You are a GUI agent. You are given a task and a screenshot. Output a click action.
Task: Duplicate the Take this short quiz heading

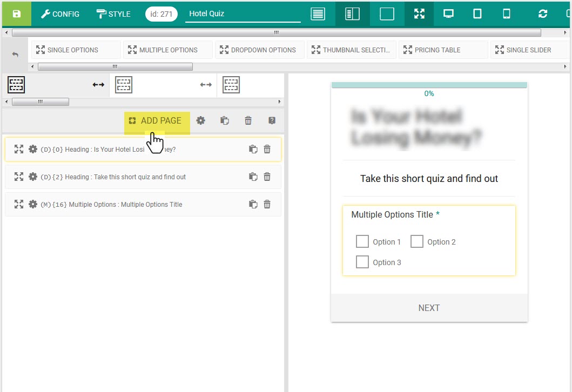253,177
